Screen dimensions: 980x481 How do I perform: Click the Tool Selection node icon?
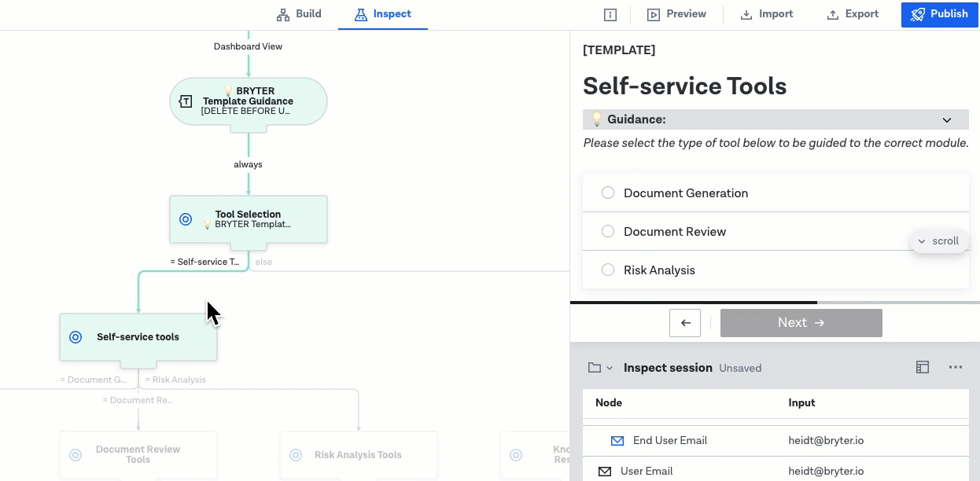[x=186, y=219]
